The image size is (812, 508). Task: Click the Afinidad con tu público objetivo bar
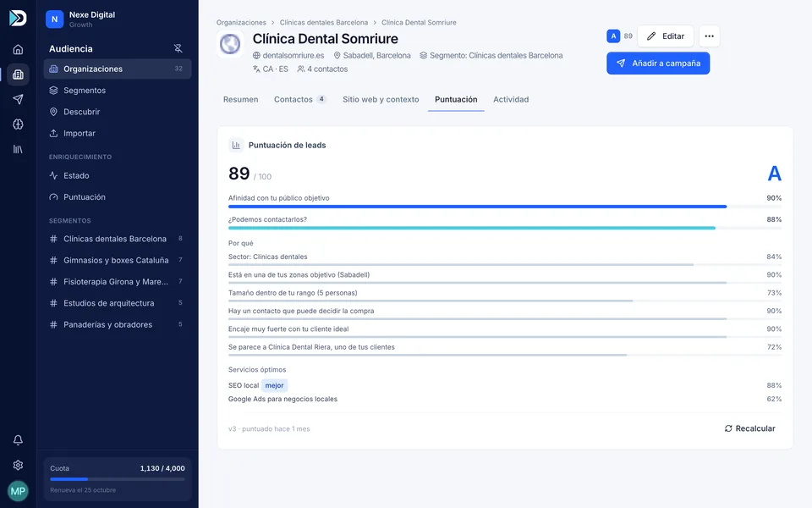[x=505, y=207]
